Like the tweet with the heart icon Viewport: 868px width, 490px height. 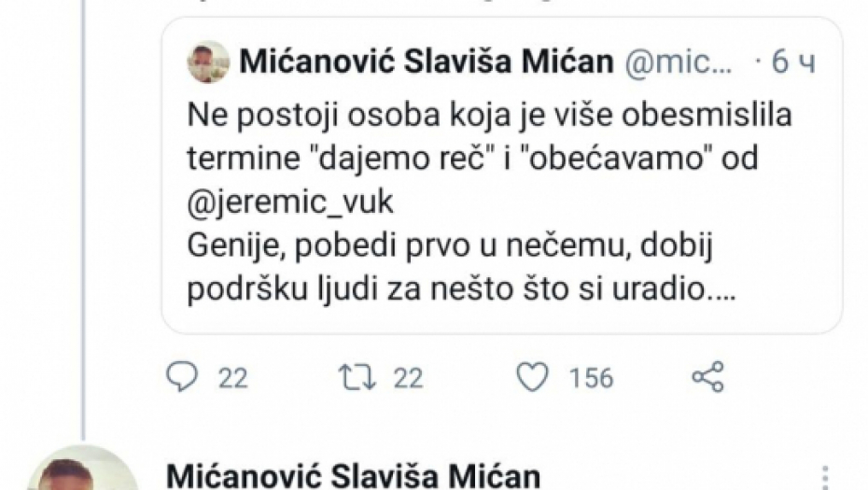coord(532,376)
